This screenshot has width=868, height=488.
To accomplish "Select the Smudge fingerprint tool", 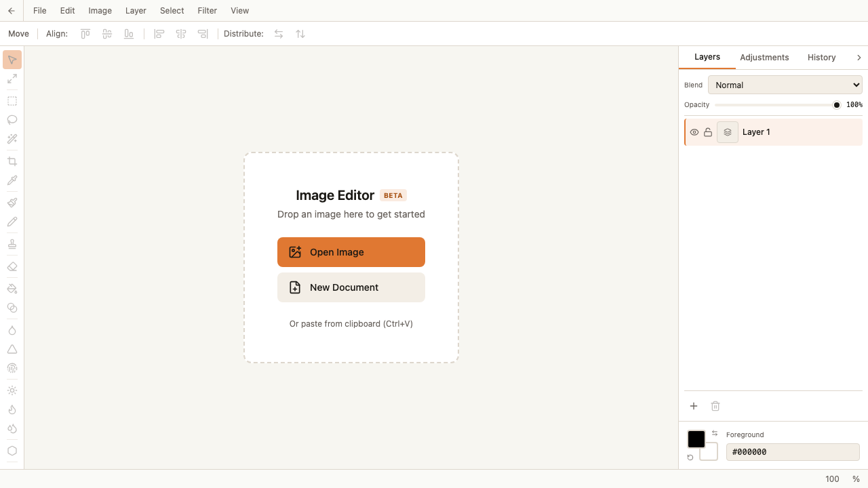I will 12,368.
